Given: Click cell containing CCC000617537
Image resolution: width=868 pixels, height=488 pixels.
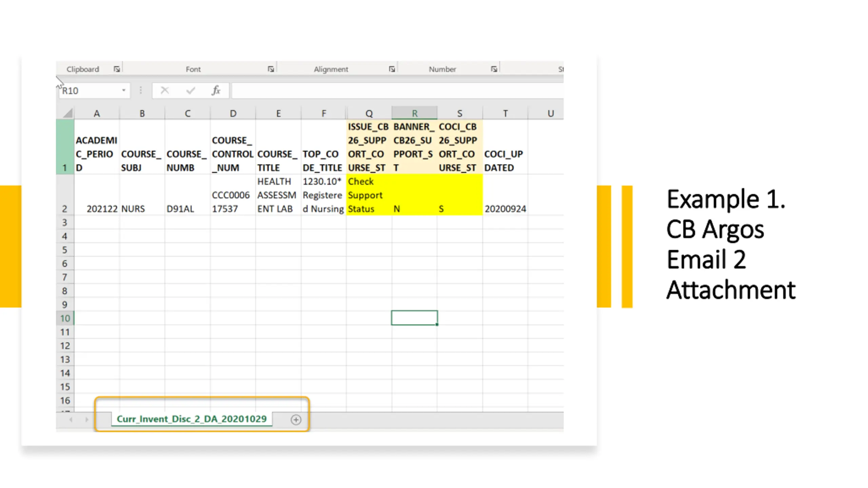Looking at the screenshot, I should pyautogui.click(x=233, y=195).
